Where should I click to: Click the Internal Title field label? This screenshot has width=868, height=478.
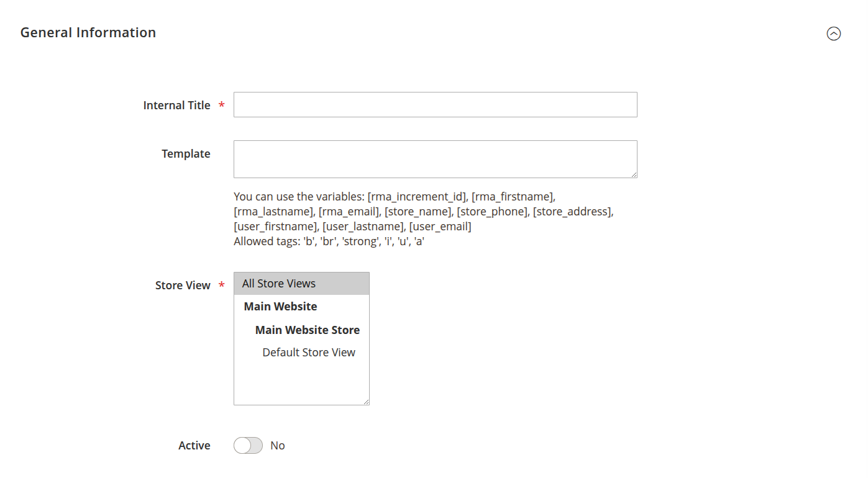176,106
